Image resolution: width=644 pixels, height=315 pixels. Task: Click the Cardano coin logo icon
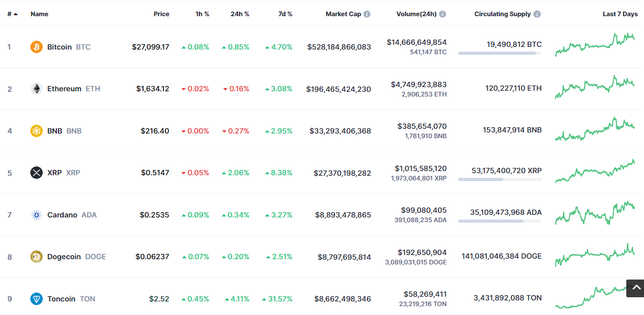[x=37, y=215]
